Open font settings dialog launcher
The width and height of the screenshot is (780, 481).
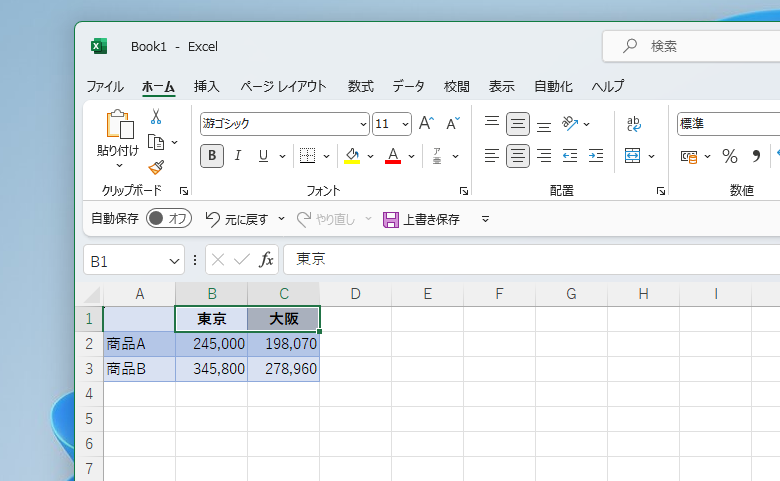coord(464,191)
